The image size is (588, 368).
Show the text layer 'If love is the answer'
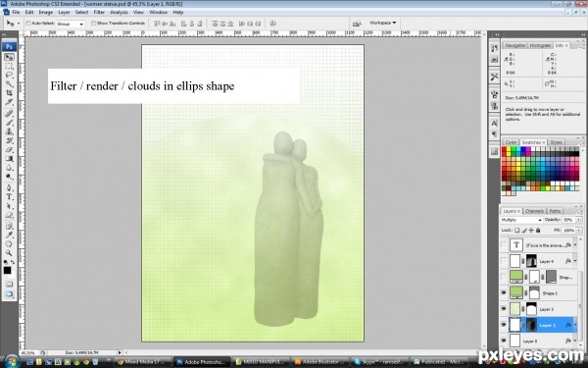(504, 245)
